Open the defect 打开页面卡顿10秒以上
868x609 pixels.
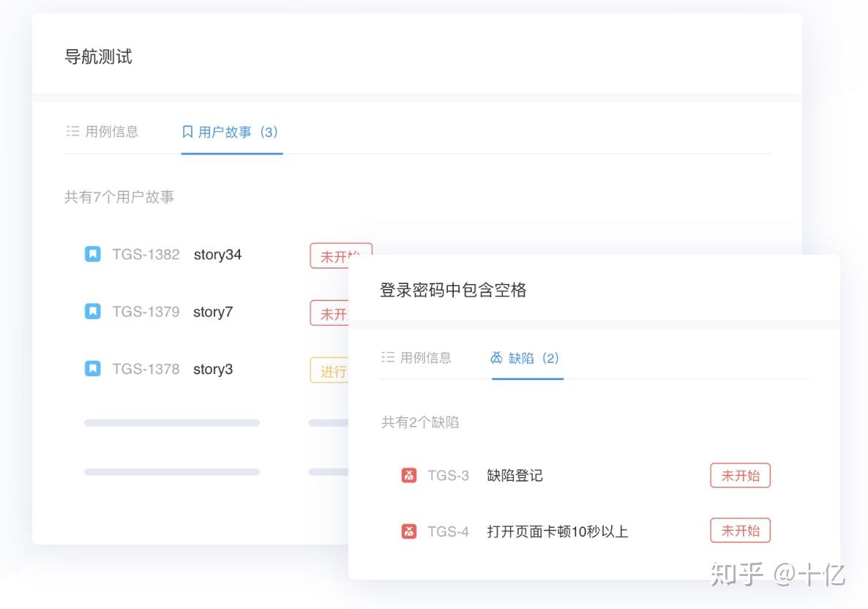click(x=557, y=531)
